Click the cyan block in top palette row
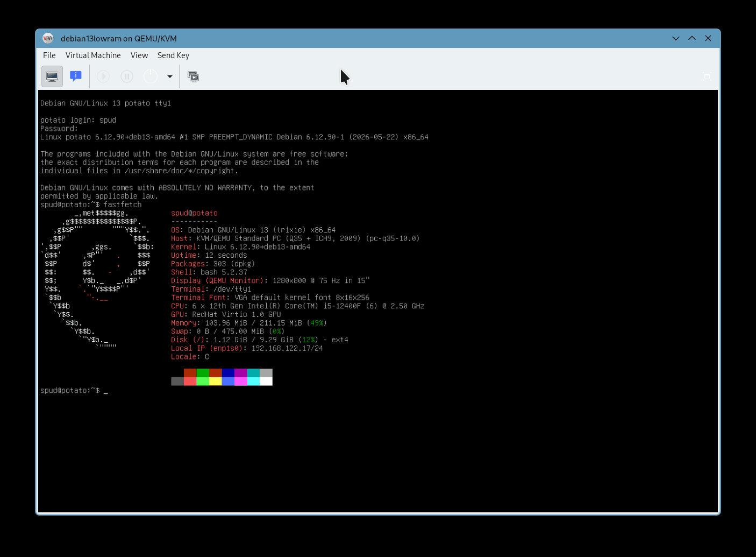The height and width of the screenshot is (557, 756). 253,373
